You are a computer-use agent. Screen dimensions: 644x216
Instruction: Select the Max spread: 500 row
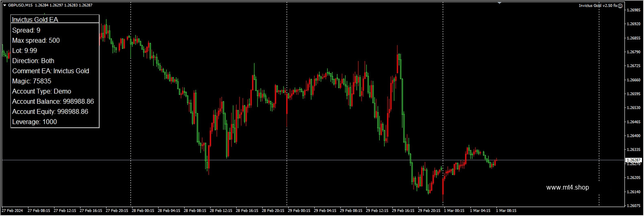36,40
